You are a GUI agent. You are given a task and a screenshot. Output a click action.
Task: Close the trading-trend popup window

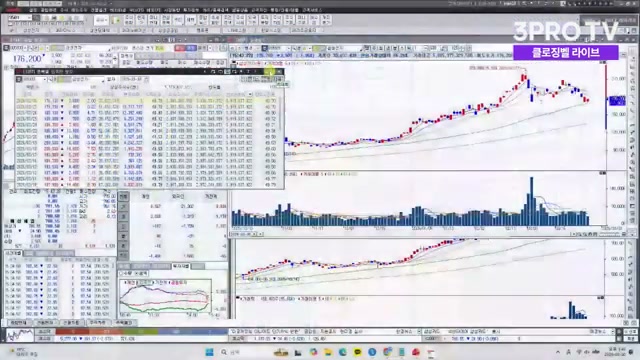[279, 71]
